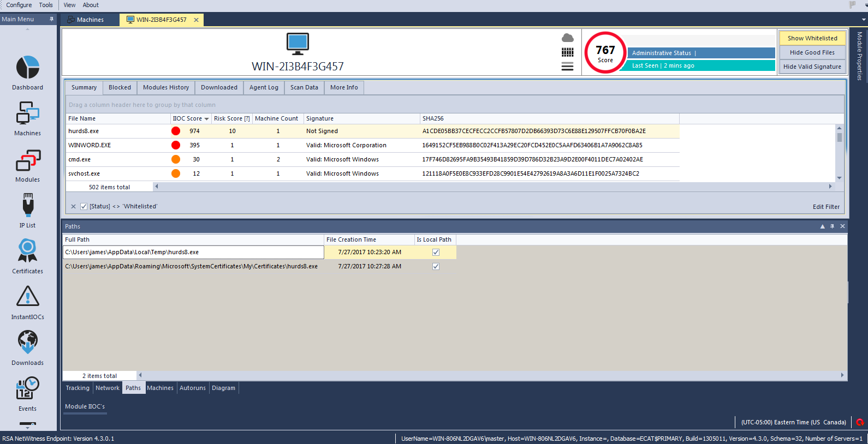
Task: Toggle Is Local Path for Temp hurds8.exe
Action: (436, 253)
